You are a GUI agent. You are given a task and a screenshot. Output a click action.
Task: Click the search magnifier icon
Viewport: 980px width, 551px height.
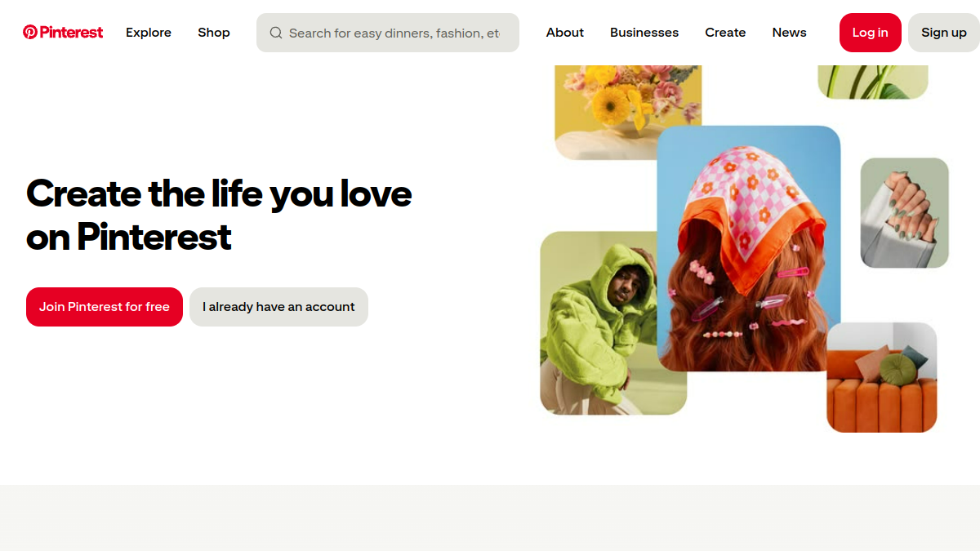coord(276,33)
